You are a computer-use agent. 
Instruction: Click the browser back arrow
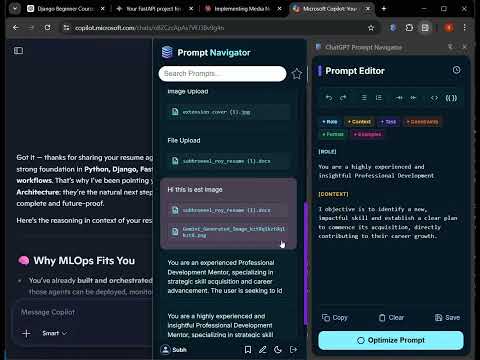(16, 28)
